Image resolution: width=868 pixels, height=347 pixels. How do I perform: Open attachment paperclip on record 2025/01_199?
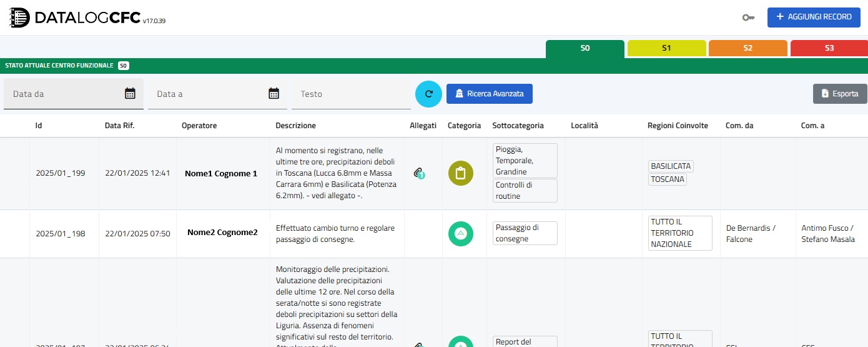pos(419,173)
